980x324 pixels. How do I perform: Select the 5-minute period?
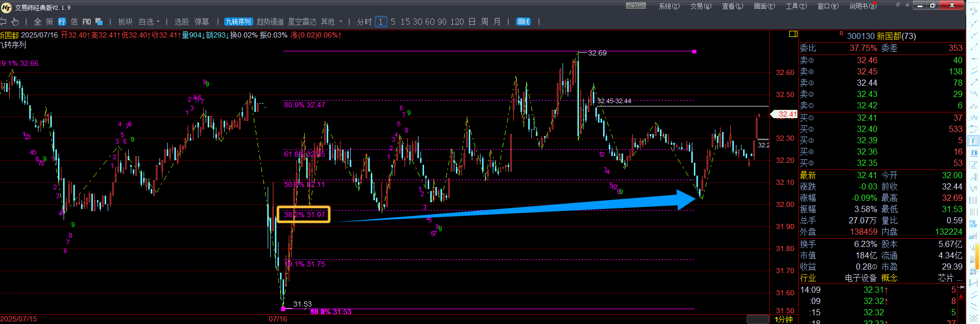[393, 22]
